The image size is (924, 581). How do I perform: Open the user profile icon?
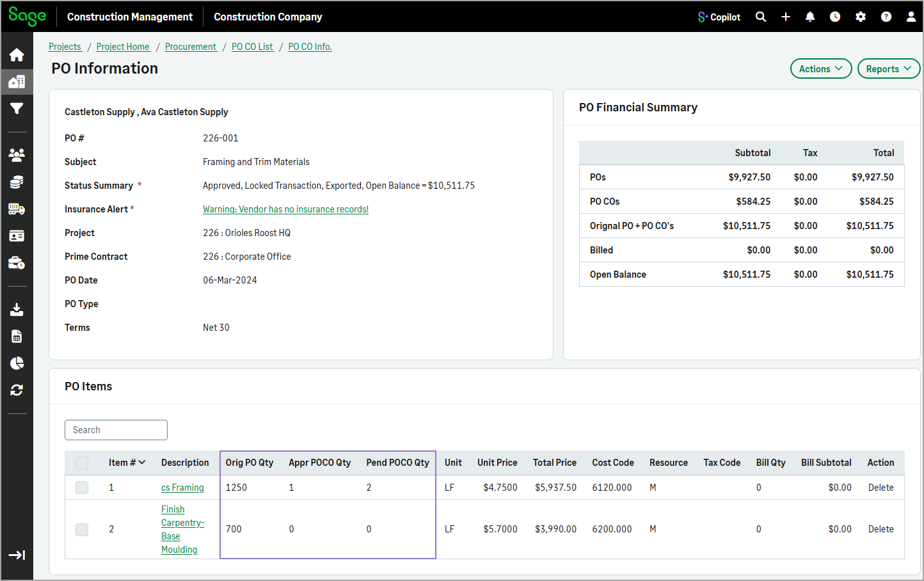point(911,17)
